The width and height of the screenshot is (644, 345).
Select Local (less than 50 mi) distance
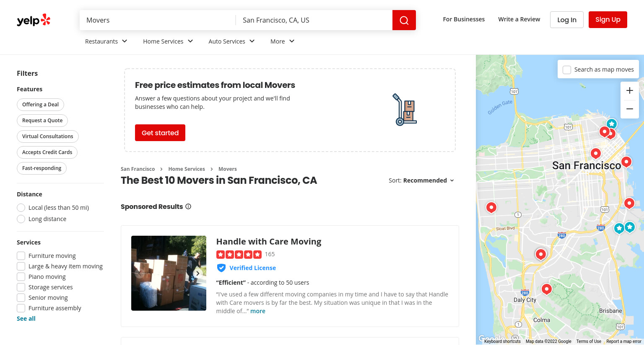pos(21,208)
